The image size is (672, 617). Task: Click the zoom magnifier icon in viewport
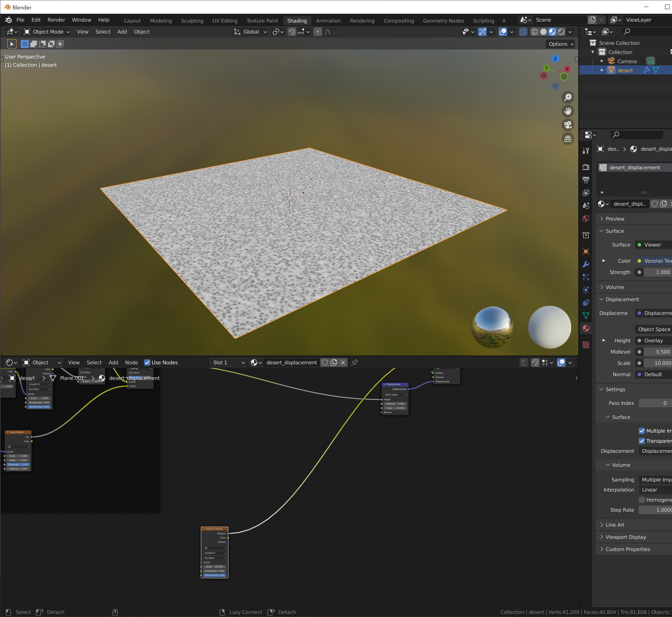click(568, 97)
